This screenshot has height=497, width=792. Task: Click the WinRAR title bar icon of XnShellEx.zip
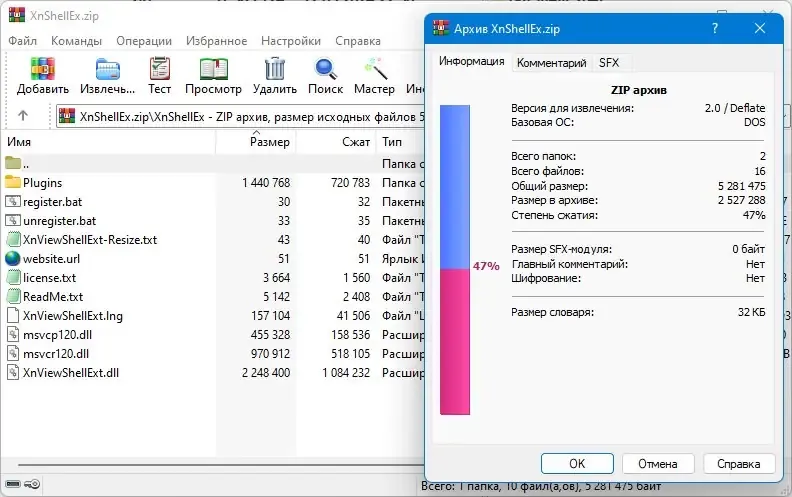click(17, 15)
